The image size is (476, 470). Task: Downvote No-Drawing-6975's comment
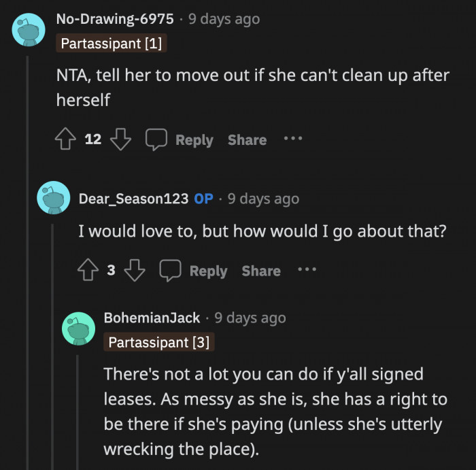(120, 139)
